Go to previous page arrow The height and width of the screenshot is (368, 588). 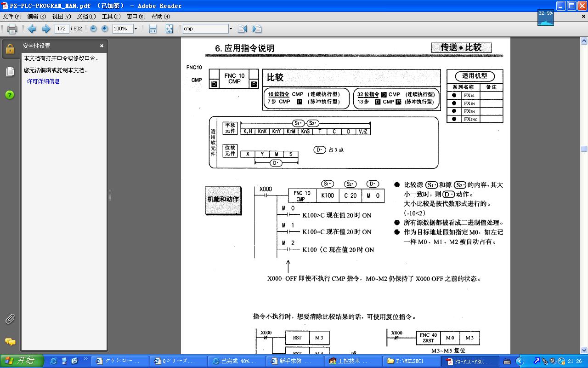click(32, 29)
